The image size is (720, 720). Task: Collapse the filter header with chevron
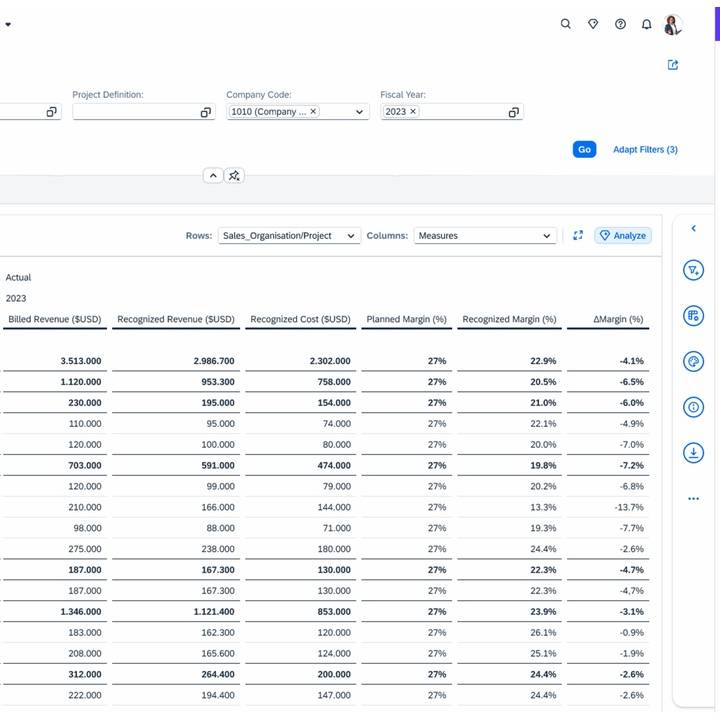coord(213,175)
